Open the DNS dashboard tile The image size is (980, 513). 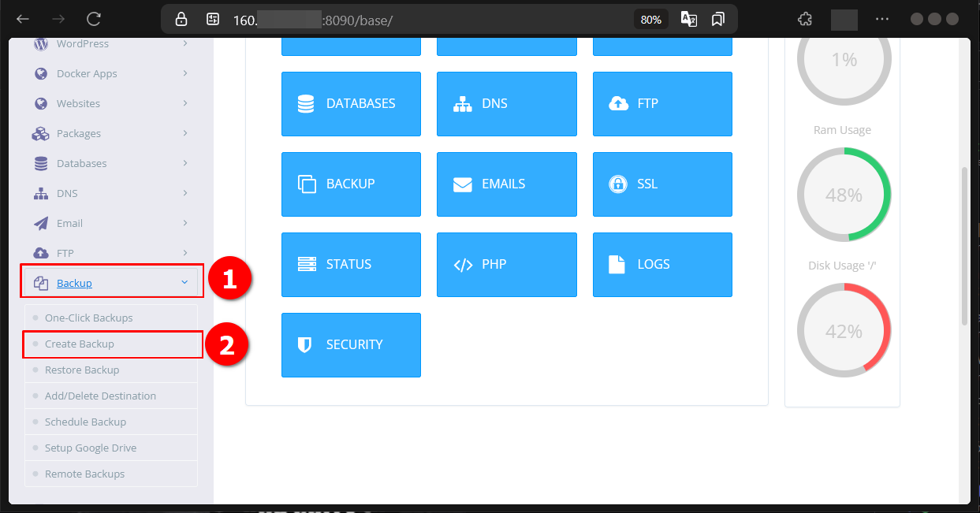(507, 104)
